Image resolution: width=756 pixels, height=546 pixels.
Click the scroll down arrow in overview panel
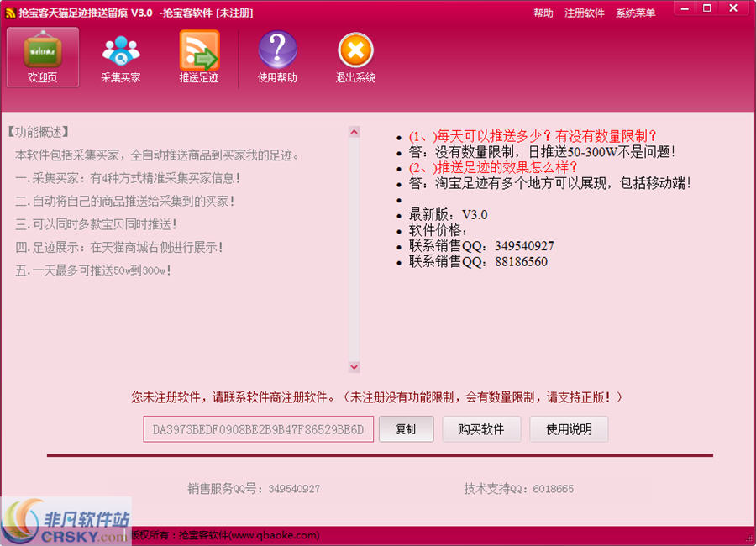click(x=354, y=367)
